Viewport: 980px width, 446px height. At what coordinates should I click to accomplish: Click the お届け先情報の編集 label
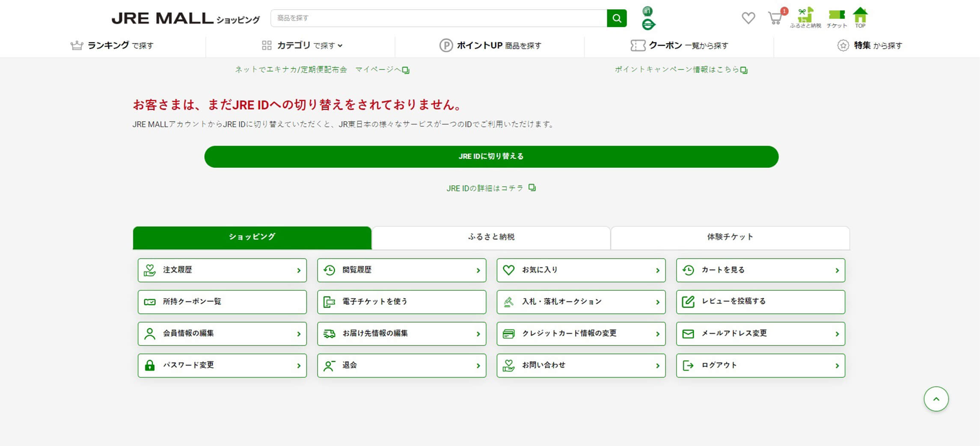pyautogui.click(x=375, y=333)
